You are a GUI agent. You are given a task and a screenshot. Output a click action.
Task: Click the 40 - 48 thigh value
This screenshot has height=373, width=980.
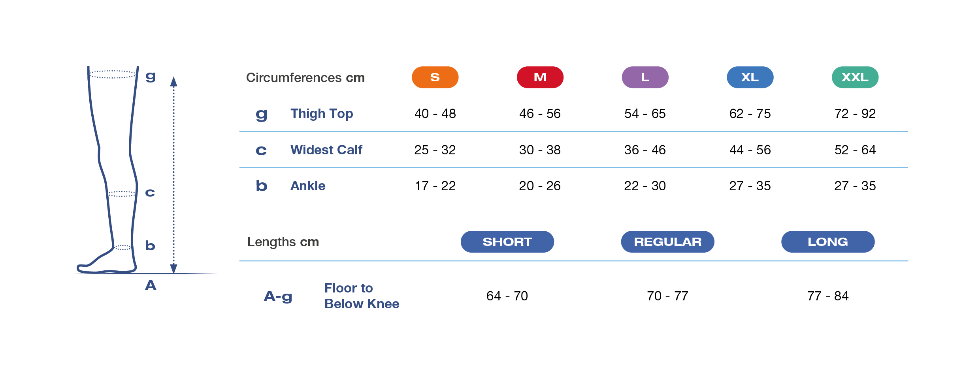[435, 114]
